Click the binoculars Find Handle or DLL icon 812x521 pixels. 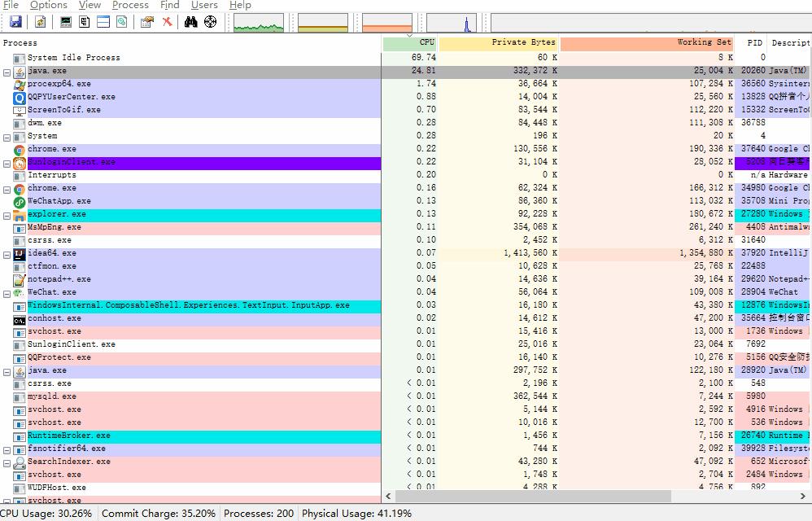point(191,22)
